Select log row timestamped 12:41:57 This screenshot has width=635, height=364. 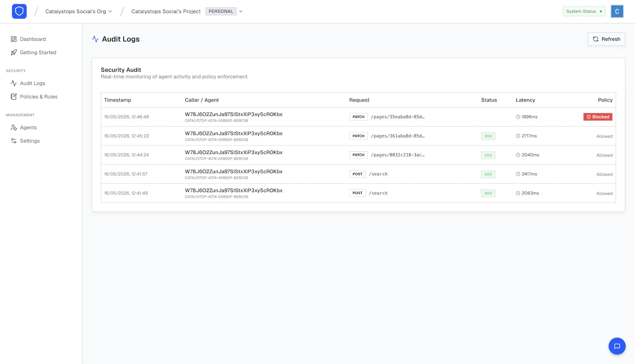[358, 174]
